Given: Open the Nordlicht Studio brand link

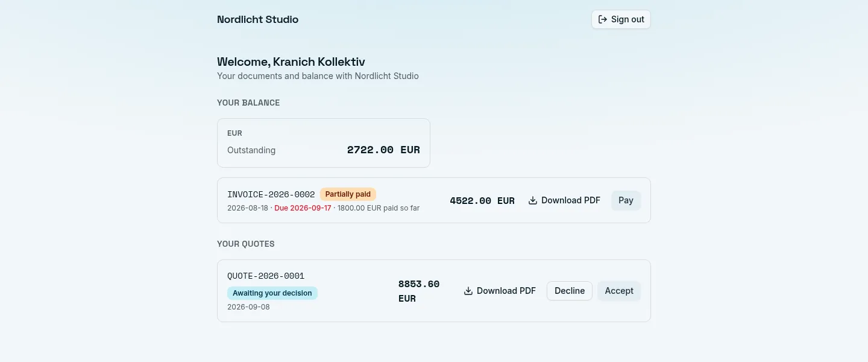Looking at the screenshot, I should click(x=257, y=19).
